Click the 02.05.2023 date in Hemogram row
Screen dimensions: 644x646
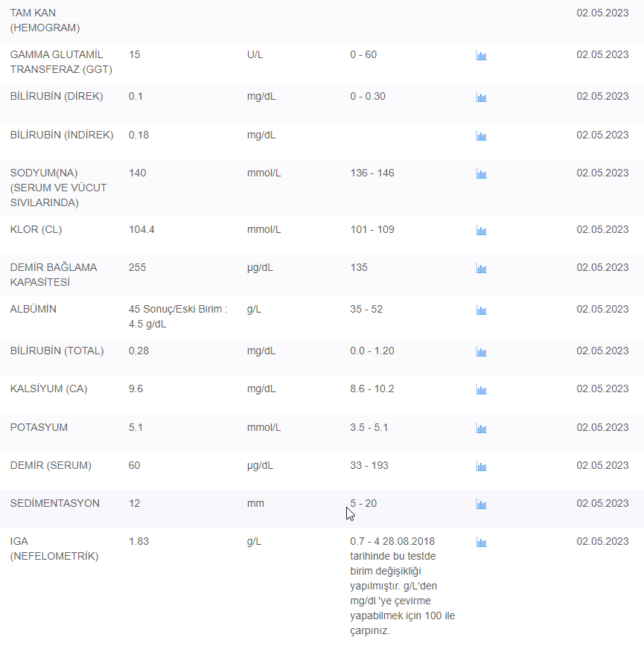(x=602, y=13)
